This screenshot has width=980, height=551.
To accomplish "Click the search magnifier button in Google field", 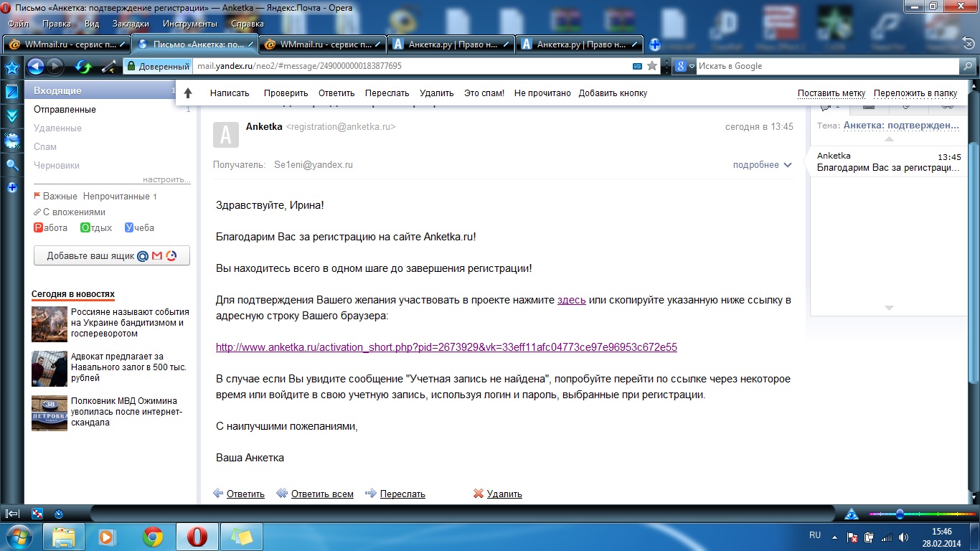I will (x=968, y=66).
